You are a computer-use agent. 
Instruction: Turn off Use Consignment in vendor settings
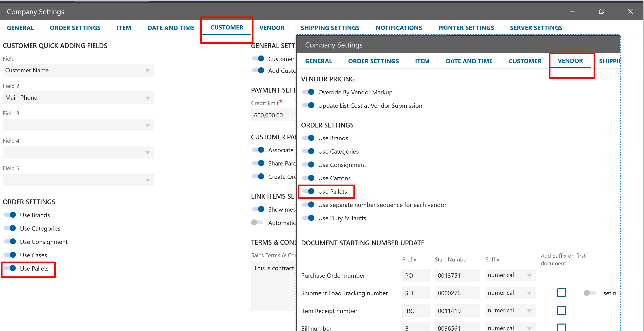(308, 165)
